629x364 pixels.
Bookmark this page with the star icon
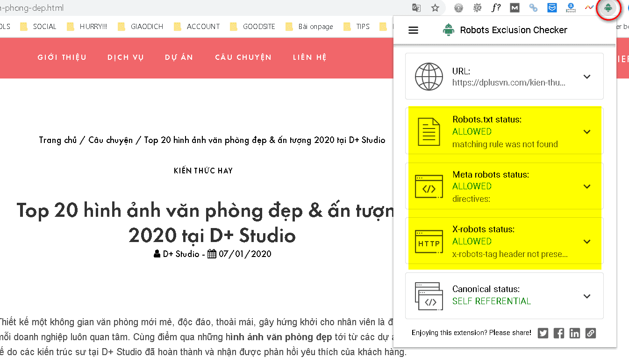(x=435, y=7)
